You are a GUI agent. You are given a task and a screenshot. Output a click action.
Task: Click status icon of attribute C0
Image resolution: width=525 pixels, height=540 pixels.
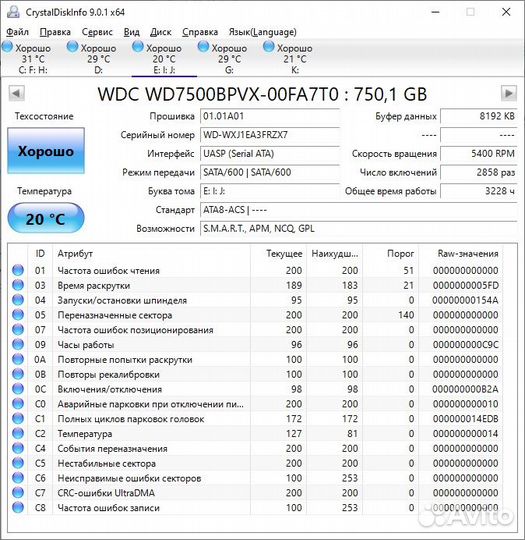pyautogui.click(x=18, y=403)
